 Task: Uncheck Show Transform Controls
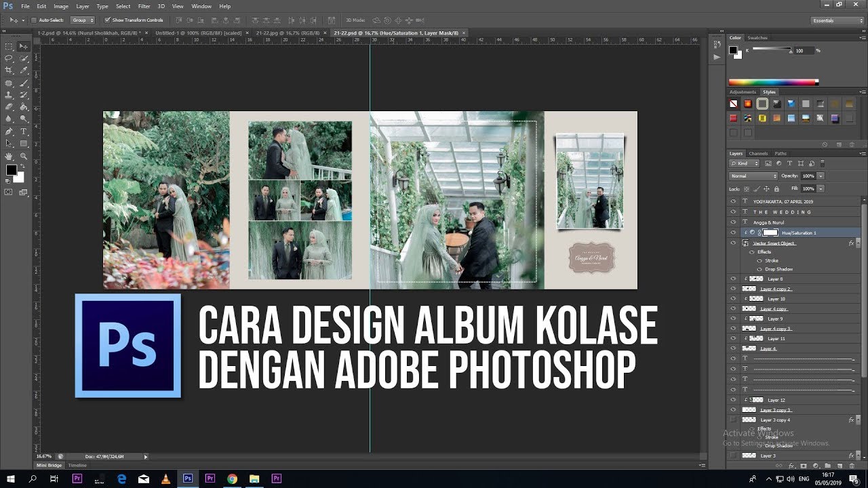[108, 20]
